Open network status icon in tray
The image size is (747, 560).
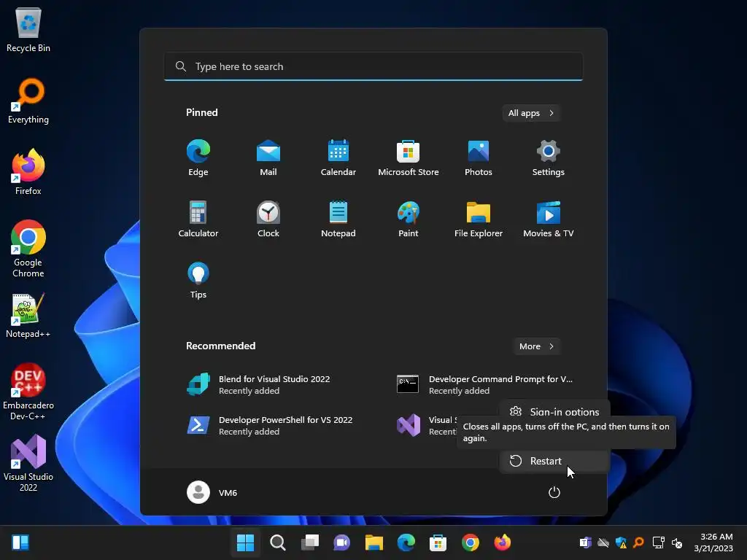(659, 542)
